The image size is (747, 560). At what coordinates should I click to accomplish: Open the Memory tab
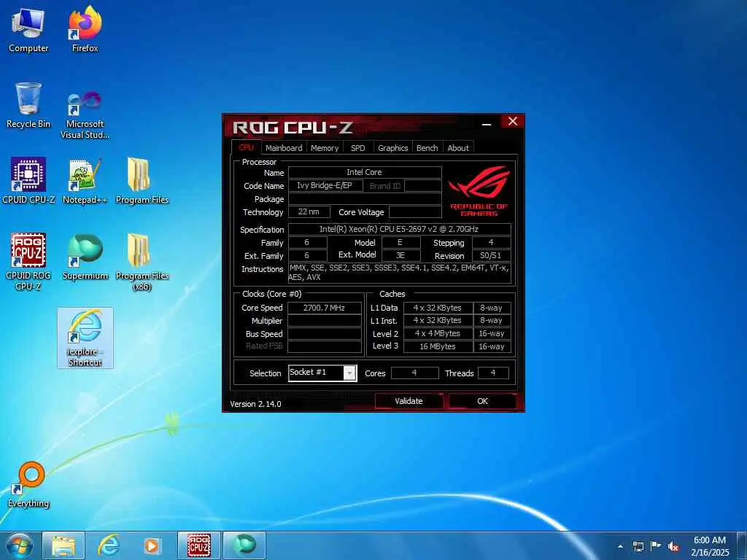pos(325,148)
